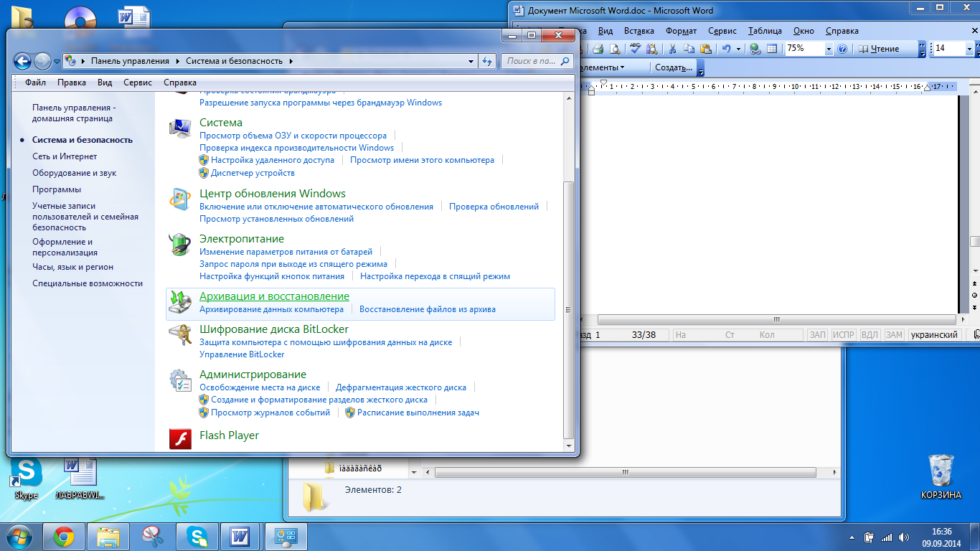Open Google Chrome from the taskbar
This screenshot has width=980, height=551.
(x=63, y=536)
